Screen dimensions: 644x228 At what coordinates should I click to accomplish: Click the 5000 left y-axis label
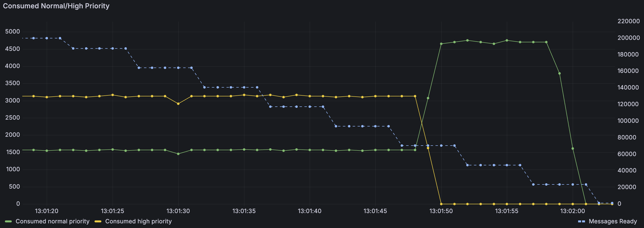(12, 32)
